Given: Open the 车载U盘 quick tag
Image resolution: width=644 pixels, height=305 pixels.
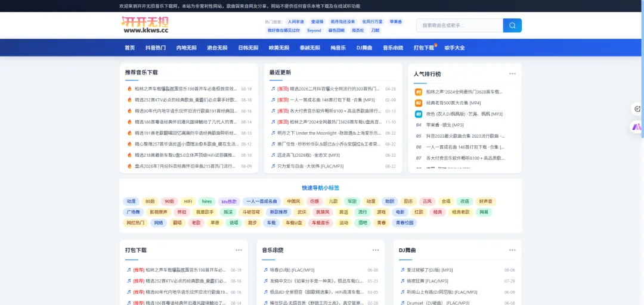Looking at the screenshot, I should point(293,223).
